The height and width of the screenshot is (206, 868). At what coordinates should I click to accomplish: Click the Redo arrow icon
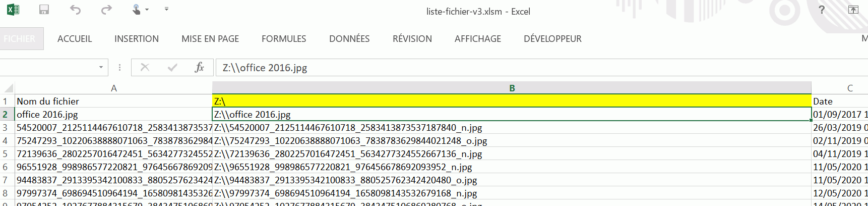coord(106,10)
